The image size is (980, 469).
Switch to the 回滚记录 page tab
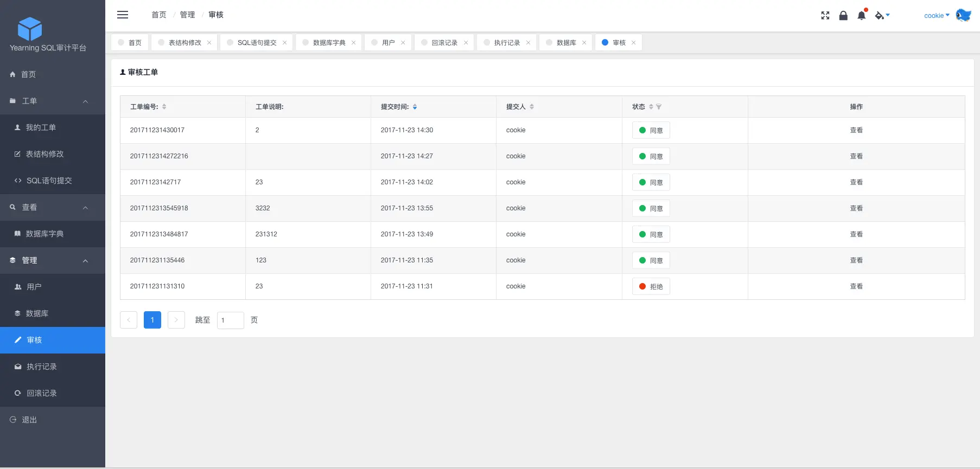[444, 43]
